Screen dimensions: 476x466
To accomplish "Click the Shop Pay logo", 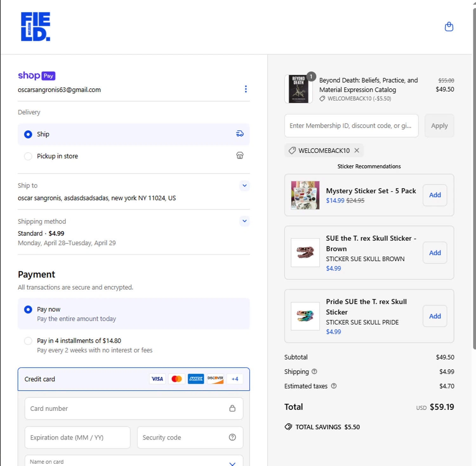I will coord(36,76).
